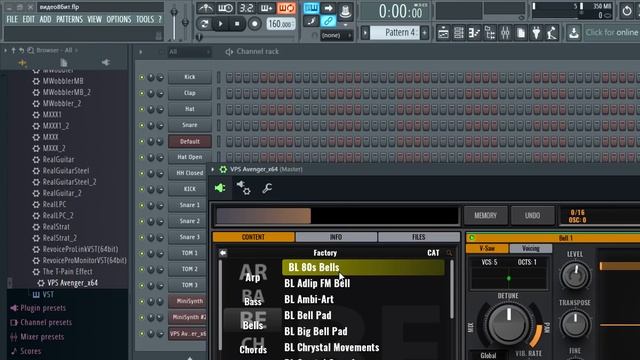Click the 160.000 tempo field

[x=280, y=24]
